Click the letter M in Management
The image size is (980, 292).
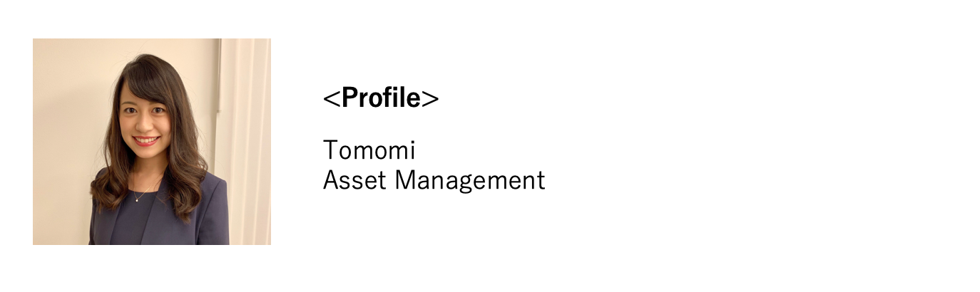404,180
